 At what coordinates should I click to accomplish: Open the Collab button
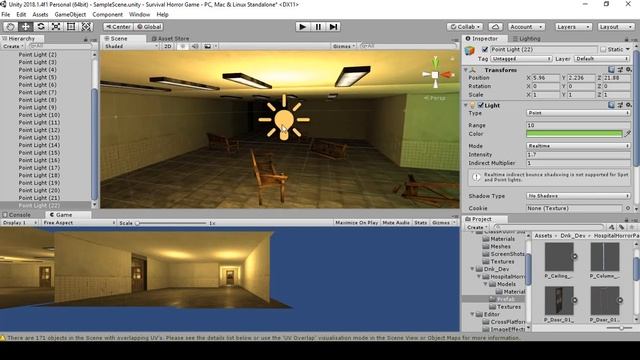[464, 27]
